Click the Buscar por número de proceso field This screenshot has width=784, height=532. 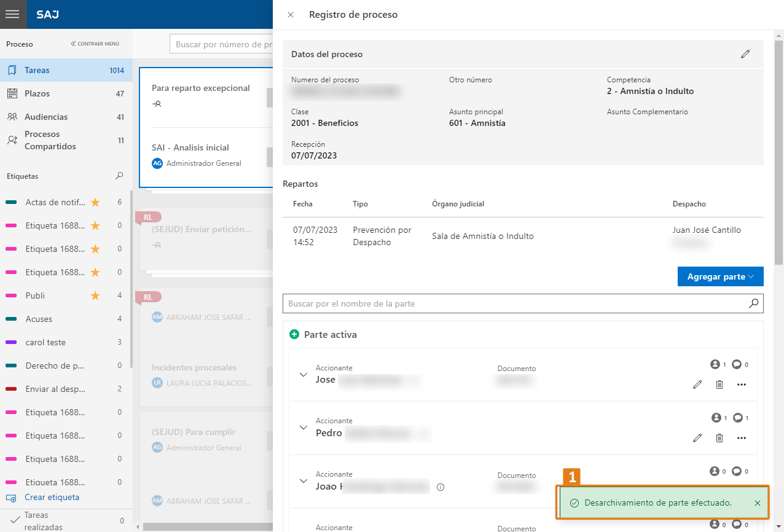[222, 44]
